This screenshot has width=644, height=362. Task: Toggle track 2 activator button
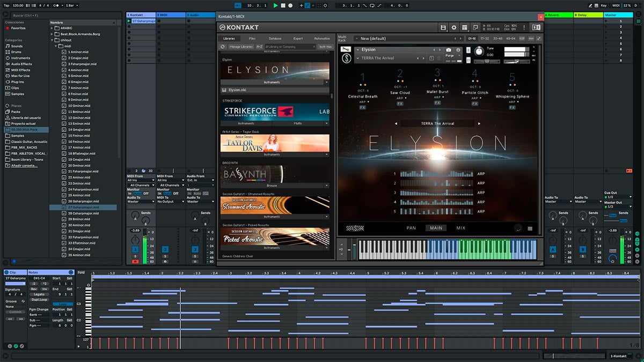[x=165, y=249]
